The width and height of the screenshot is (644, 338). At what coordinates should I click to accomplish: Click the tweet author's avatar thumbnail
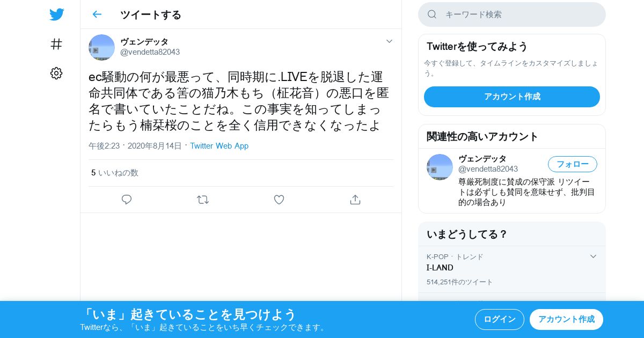point(101,47)
